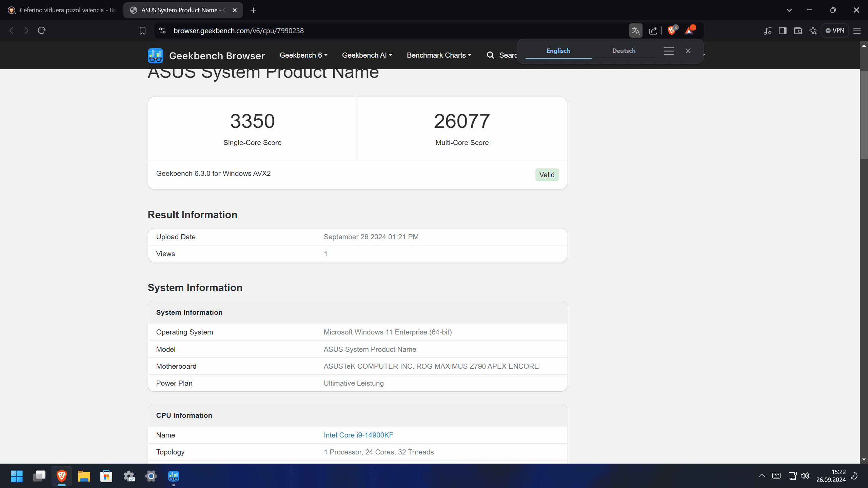868x488 pixels.
Task: Toggle the Brave VPN button
Action: 835,31
